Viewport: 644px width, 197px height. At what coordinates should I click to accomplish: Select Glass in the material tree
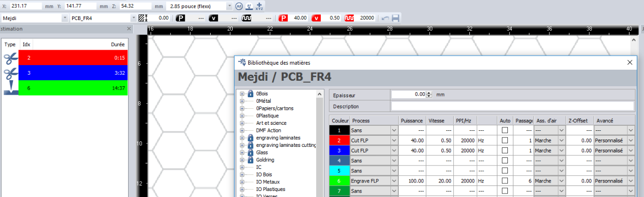click(262, 152)
